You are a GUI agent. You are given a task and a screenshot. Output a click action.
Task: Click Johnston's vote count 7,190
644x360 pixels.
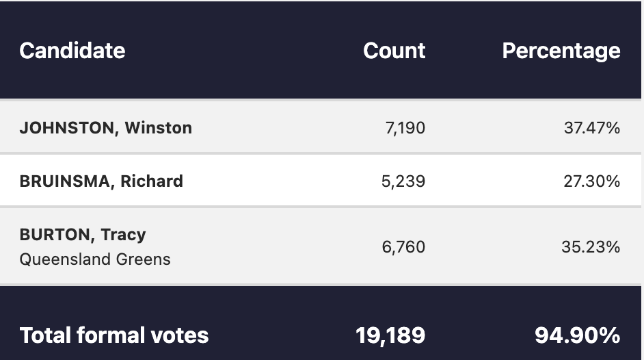pyautogui.click(x=405, y=128)
